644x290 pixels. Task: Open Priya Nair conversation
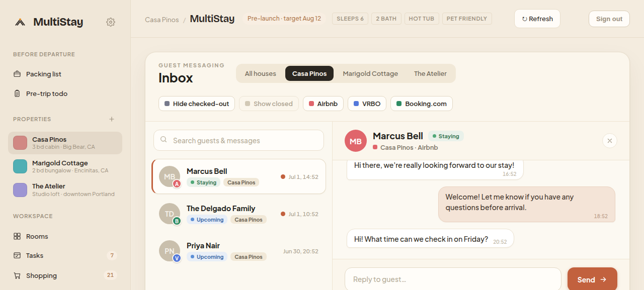238,251
